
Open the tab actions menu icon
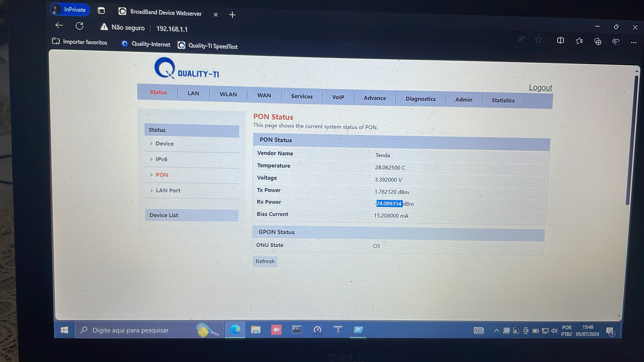click(101, 11)
